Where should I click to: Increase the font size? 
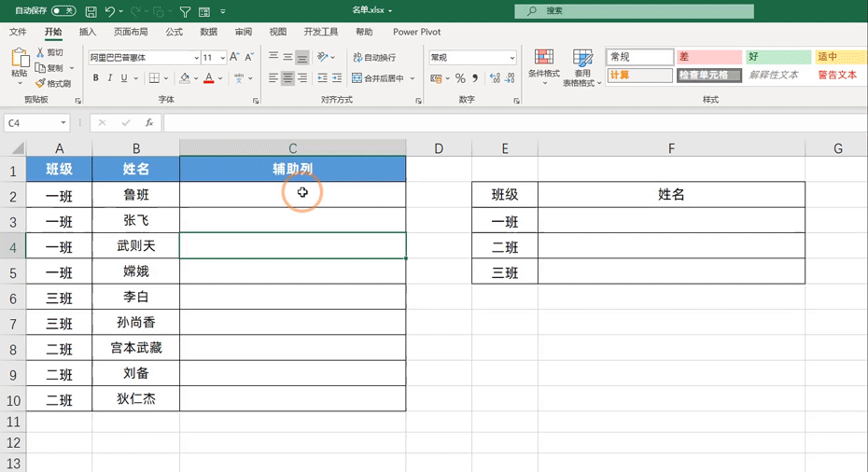click(x=234, y=57)
